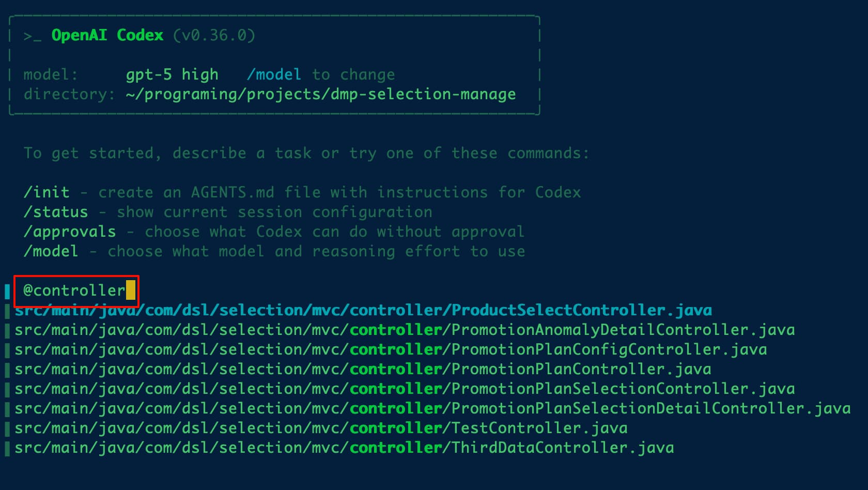Click the gpt-5 high model label
The width and height of the screenshot is (868, 490).
tap(172, 74)
